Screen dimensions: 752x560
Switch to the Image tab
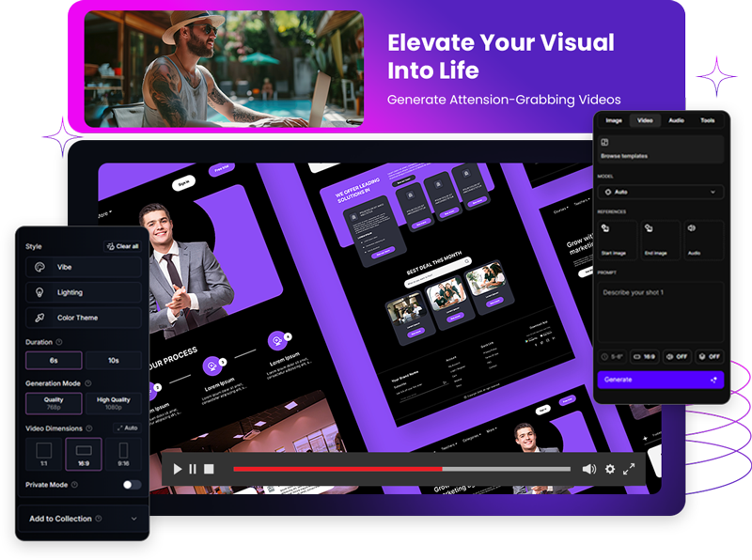[614, 120]
